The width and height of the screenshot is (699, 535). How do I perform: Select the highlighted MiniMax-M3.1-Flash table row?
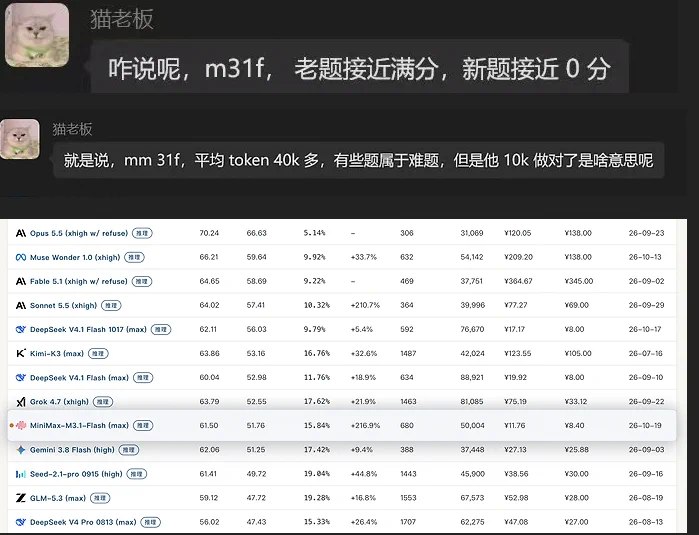342,425
